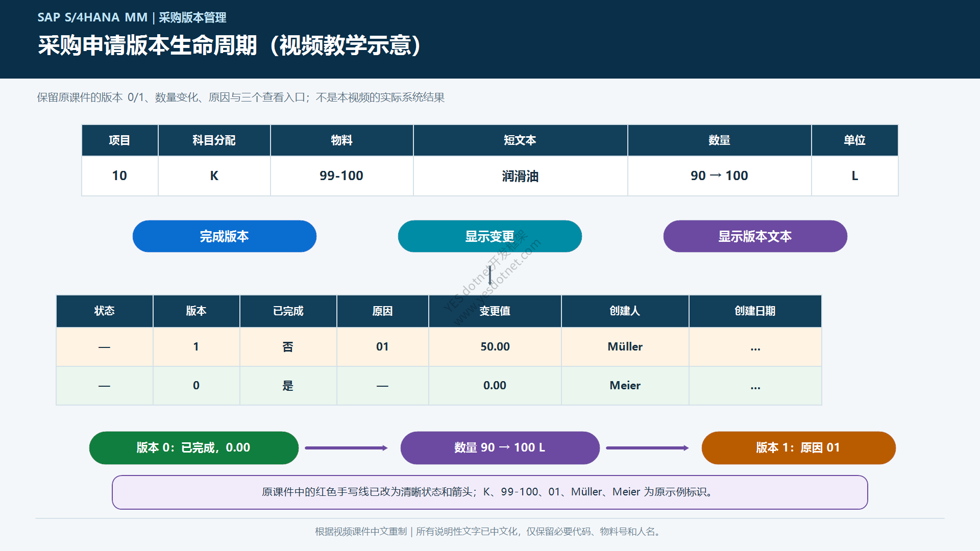Viewport: 980px width, 551px height.
Task: Select the orange pill 版本 1：原因 01
Action: [x=799, y=448]
